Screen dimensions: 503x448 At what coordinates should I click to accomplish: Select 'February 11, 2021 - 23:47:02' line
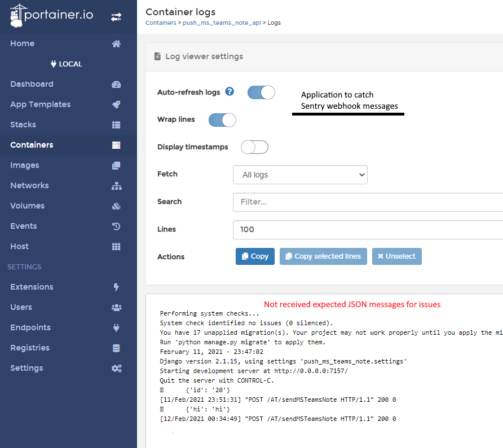(211, 352)
